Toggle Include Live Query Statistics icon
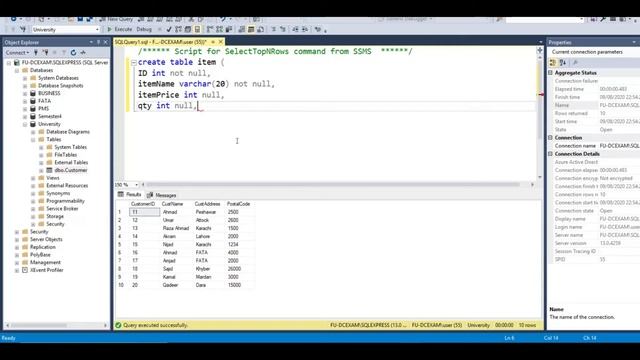The width and height of the screenshot is (640, 360). coord(220,29)
